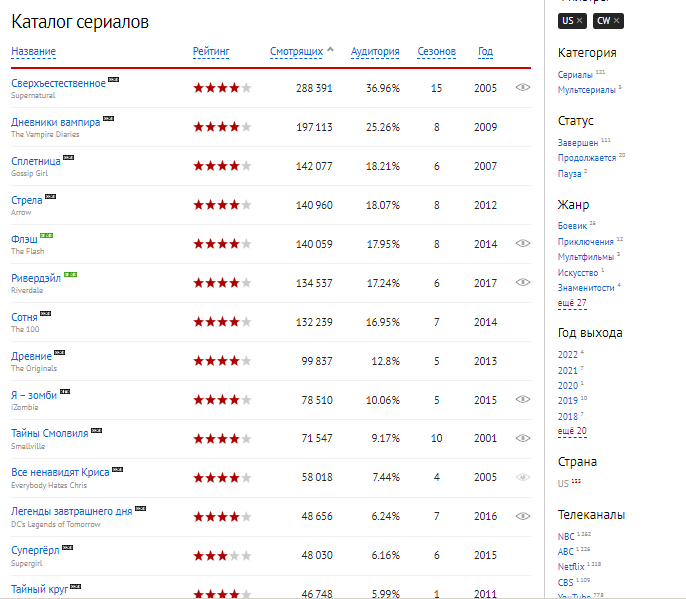686x599 pixels.
Task: Click the star rating of Сверхъестественное
Action: tap(222, 88)
